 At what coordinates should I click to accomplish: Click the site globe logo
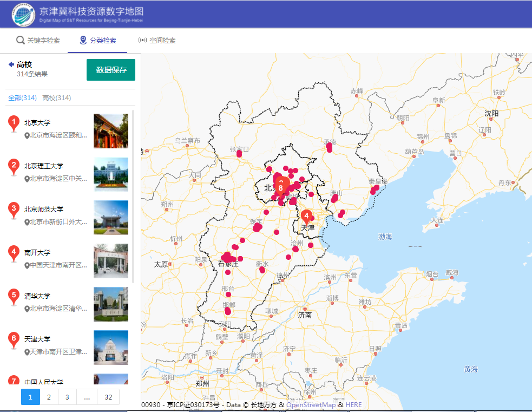coord(23,15)
